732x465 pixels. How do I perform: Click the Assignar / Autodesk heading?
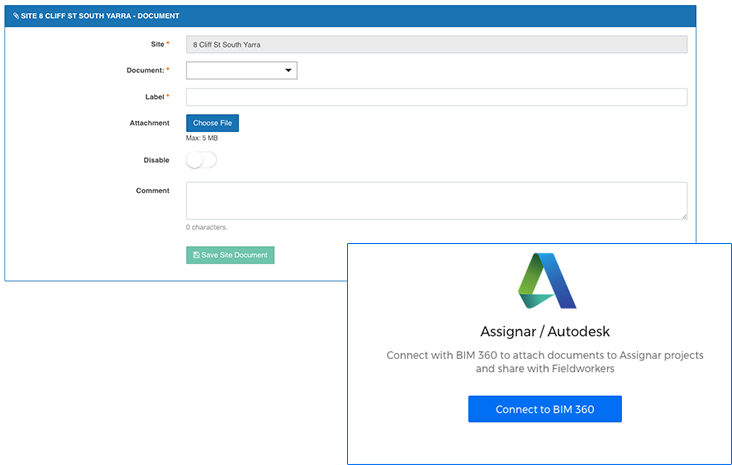pyautogui.click(x=545, y=331)
